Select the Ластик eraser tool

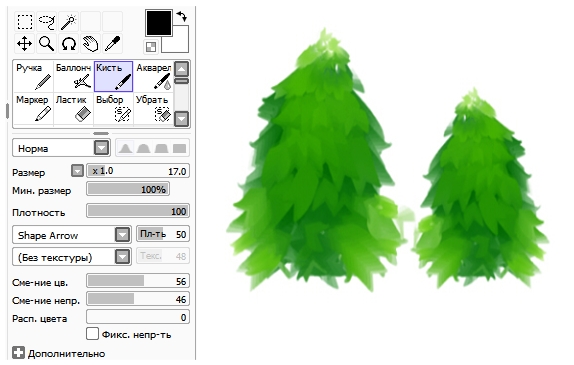coord(73,108)
